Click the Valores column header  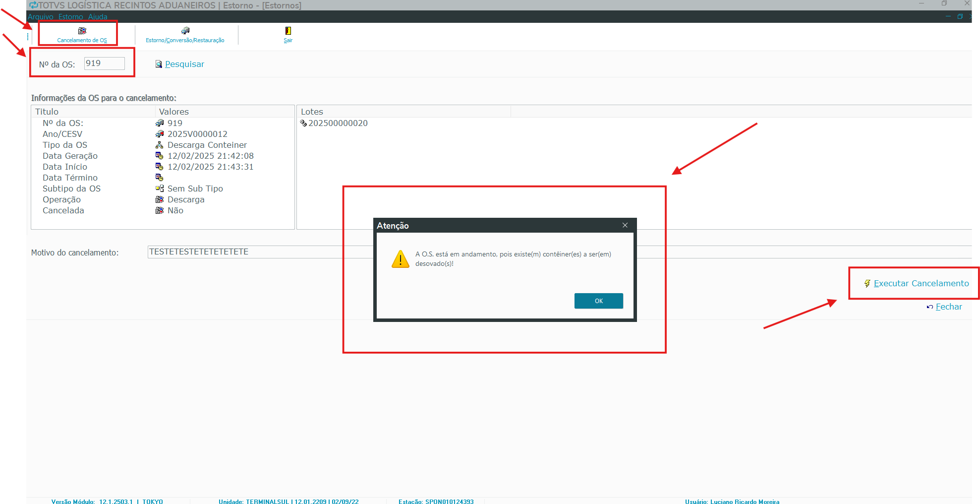pos(225,112)
